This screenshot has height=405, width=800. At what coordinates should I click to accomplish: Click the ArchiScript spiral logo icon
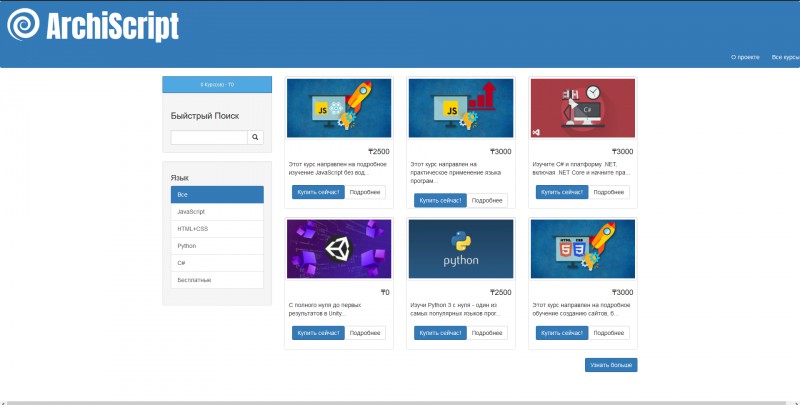click(x=23, y=24)
